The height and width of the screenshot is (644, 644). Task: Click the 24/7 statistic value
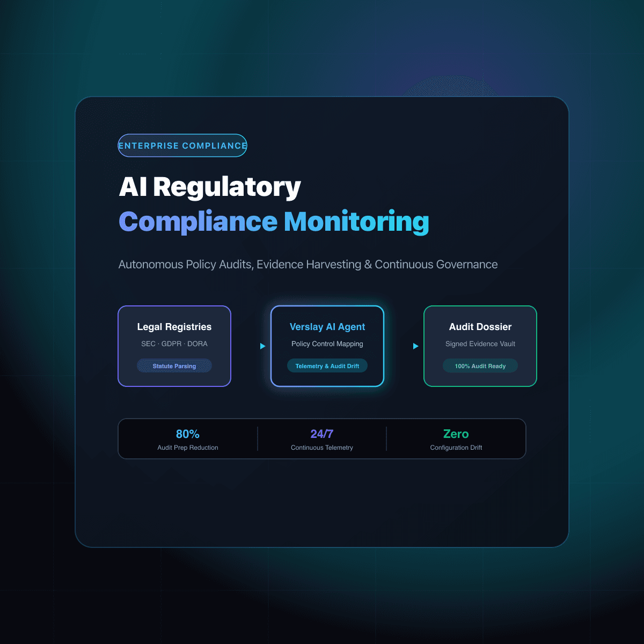click(322, 434)
